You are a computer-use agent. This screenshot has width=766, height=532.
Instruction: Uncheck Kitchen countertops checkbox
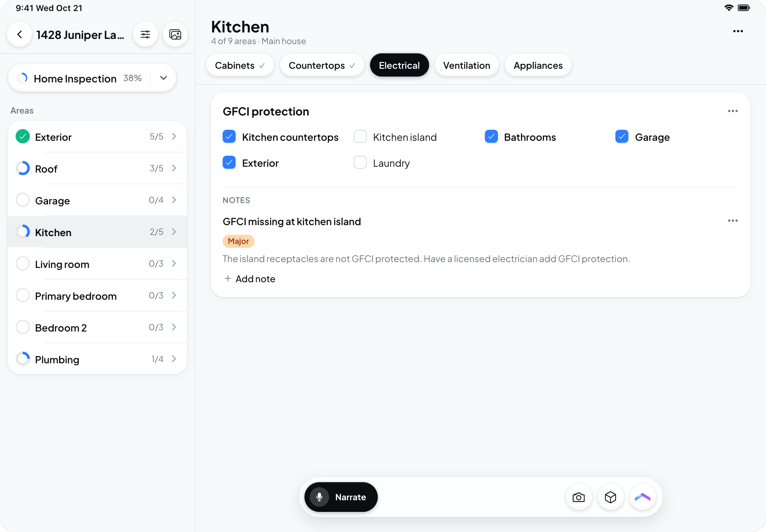[x=229, y=137]
